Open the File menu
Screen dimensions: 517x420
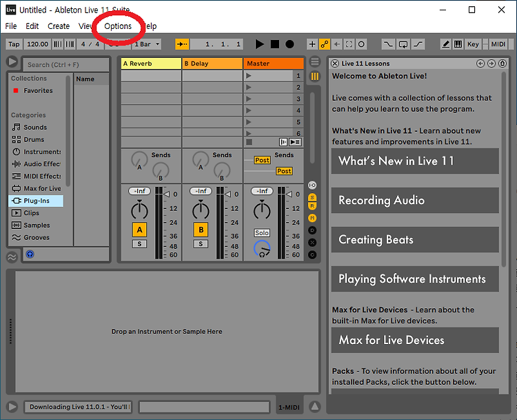(x=11, y=26)
